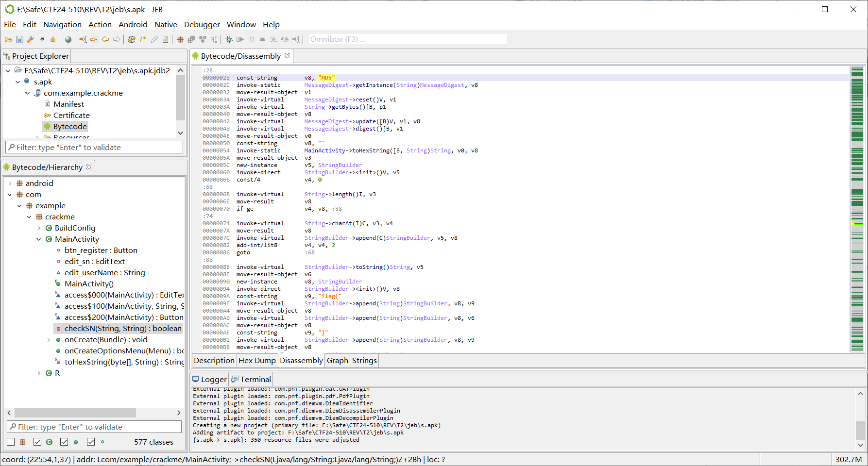Image resolution: width=868 pixels, height=466 pixels.
Task: Click the debugger Pause icon
Action: (251, 39)
